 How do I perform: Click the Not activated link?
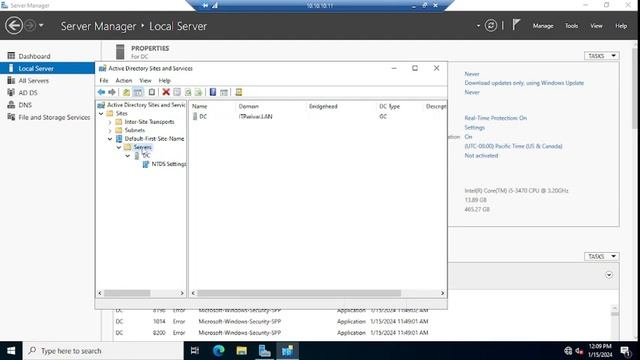coord(481,156)
